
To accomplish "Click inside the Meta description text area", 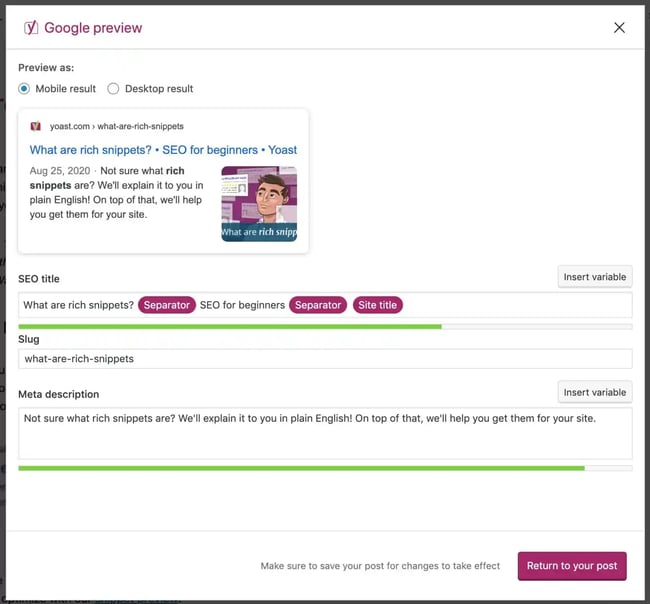I will (x=325, y=438).
